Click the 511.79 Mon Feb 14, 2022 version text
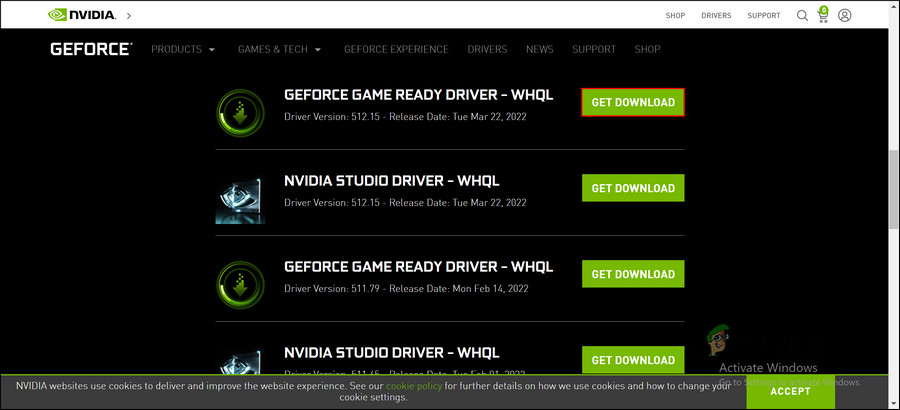The height and width of the screenshot is (410, 900). coord(406,288)
